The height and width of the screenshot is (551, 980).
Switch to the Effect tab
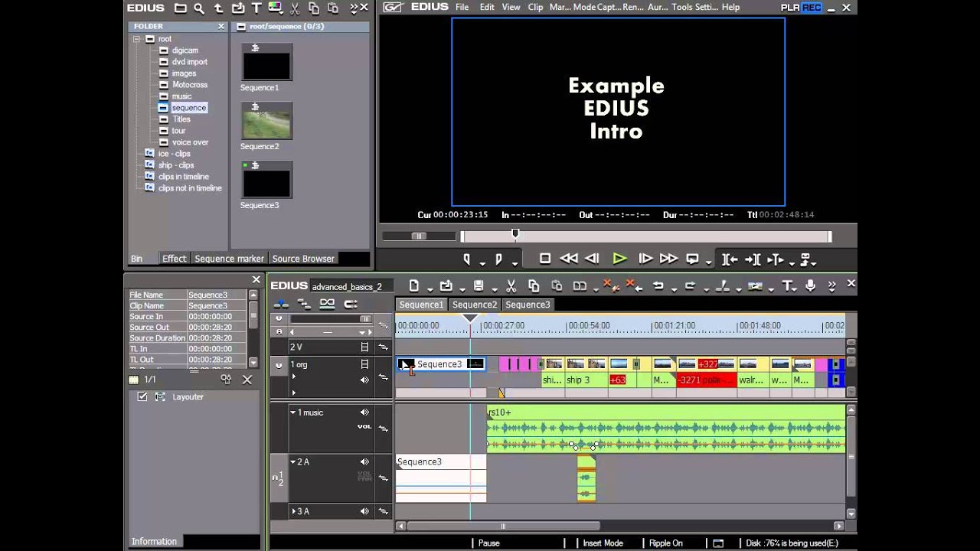click(174, 259)
